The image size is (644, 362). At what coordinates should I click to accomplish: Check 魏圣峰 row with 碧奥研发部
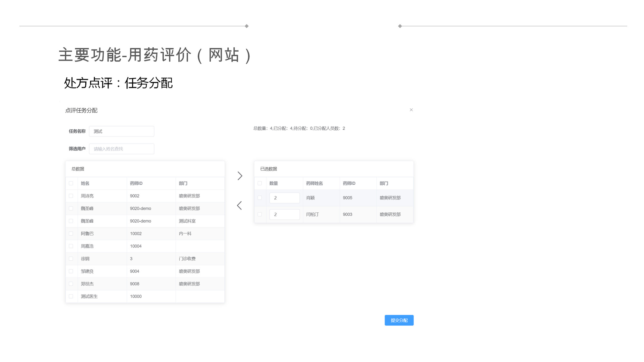click(x=71, y=209)
